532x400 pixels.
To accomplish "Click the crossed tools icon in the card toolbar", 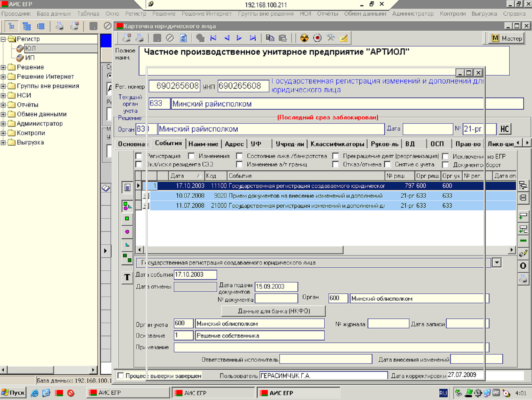I will coord(331,38).
